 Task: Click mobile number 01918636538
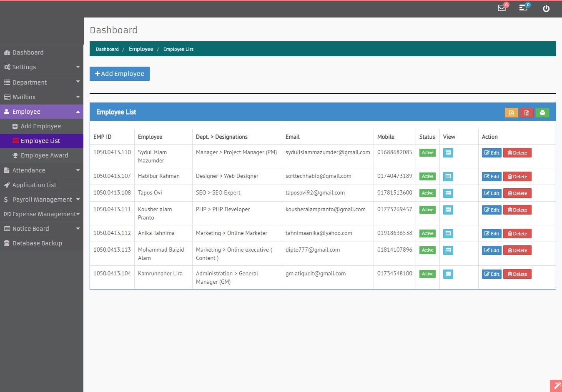pos(395,233)
